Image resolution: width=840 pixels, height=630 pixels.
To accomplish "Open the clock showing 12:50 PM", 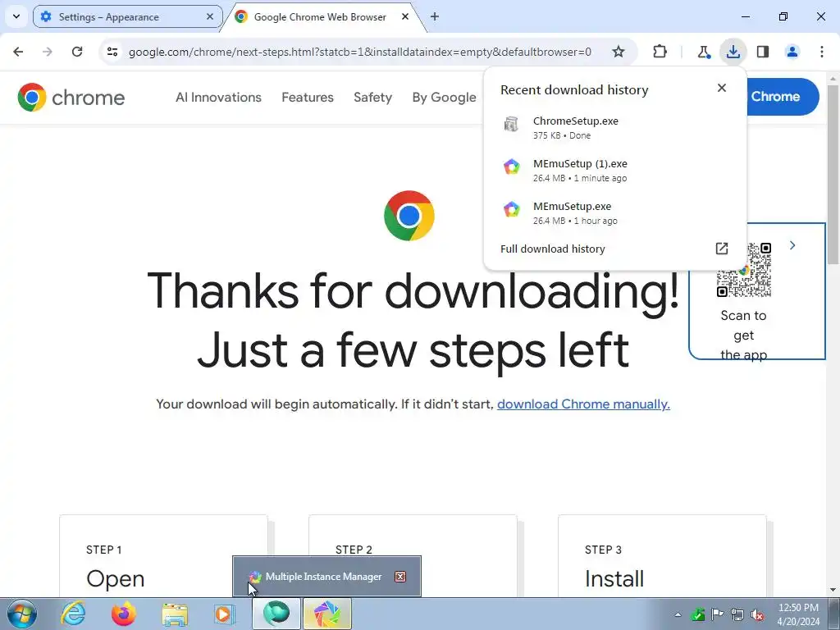I will [798, 614].
